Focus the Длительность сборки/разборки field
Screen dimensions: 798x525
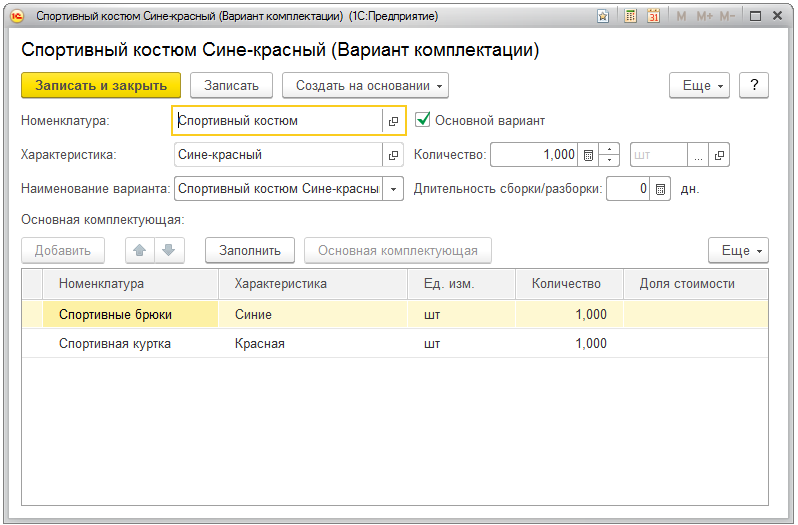[x=628, y=189]
